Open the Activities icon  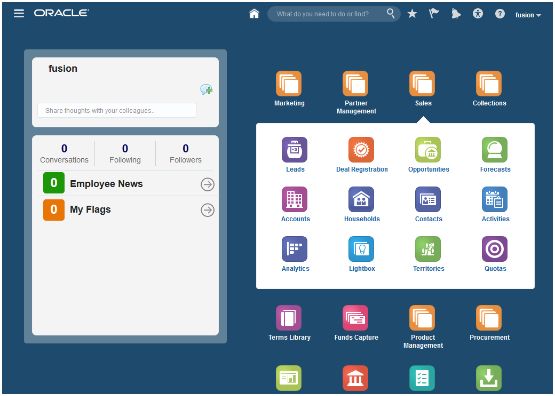tap(494, 199)
